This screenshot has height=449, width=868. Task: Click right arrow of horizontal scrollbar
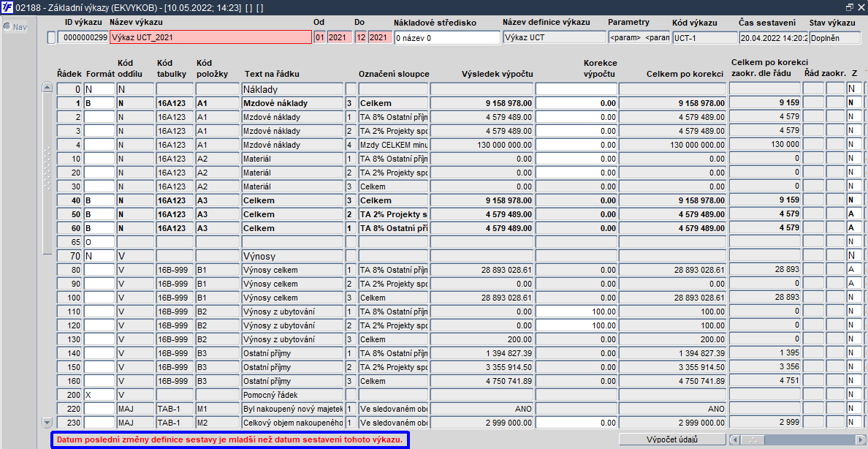(862, 439)
